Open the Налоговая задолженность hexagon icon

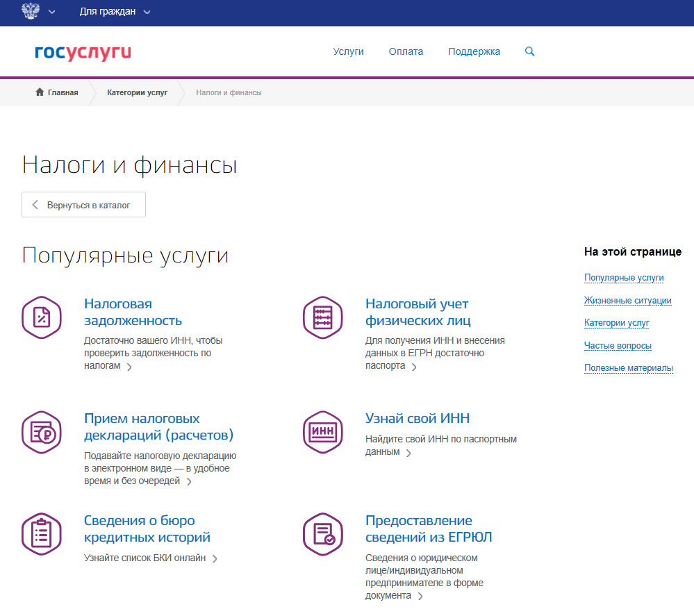coord(42,317)
